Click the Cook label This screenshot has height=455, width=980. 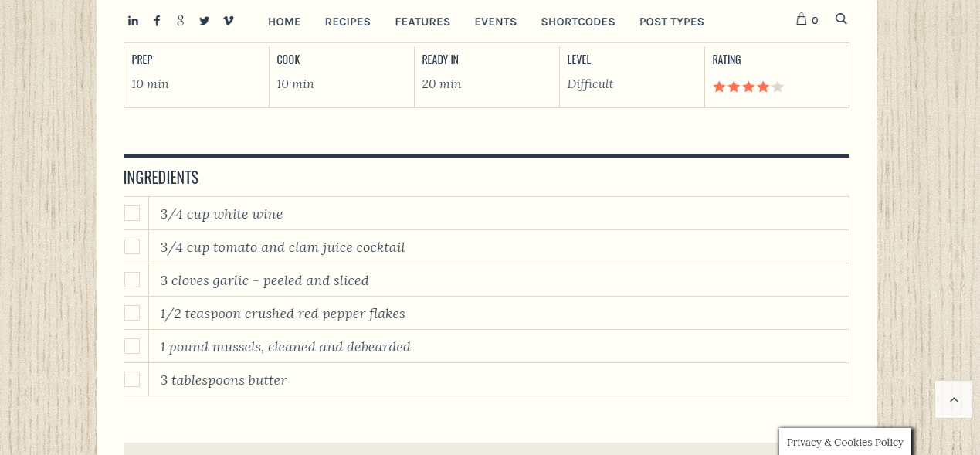pos(288,59)
